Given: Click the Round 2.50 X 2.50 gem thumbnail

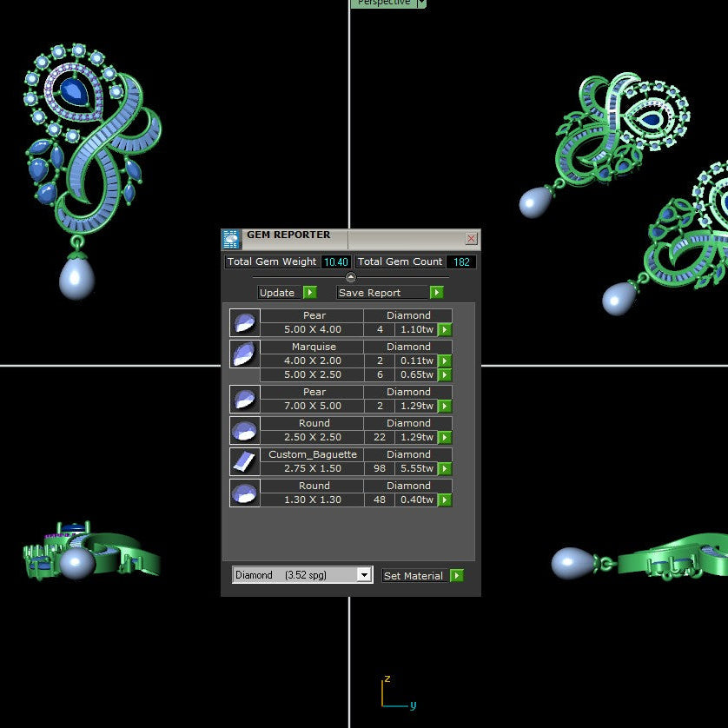Looking at the screenshot, I should [244, 430].
